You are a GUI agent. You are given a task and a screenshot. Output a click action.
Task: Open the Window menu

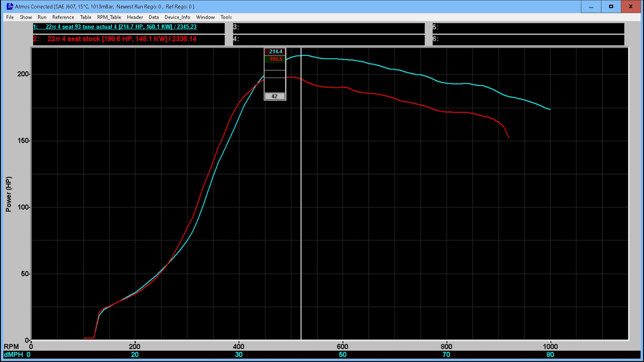205,17
